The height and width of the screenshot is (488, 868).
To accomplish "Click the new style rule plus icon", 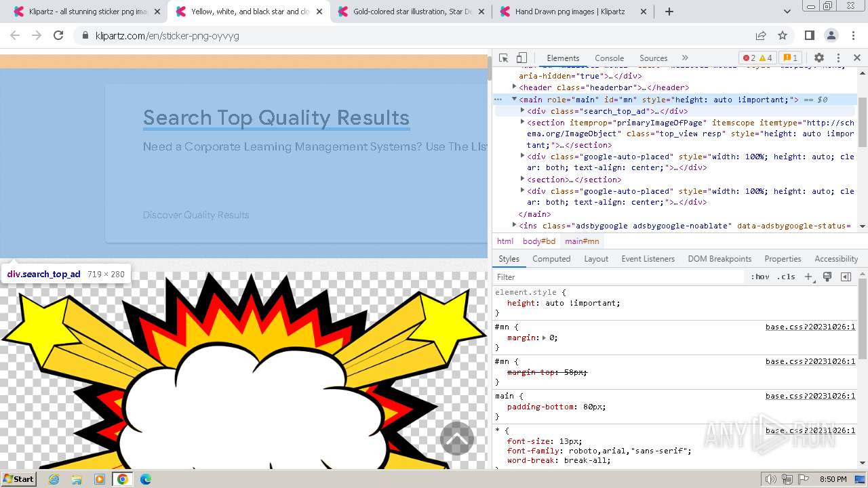I will pos(808,277).
